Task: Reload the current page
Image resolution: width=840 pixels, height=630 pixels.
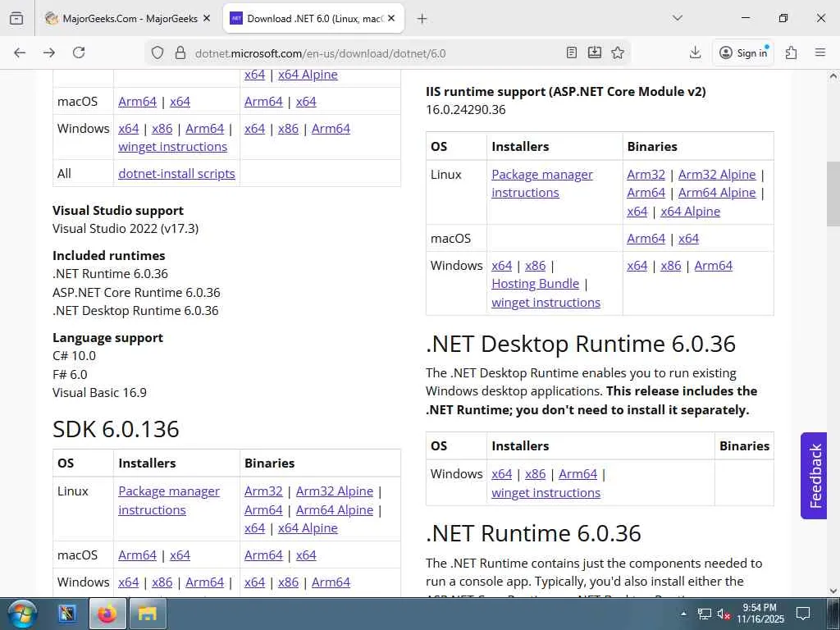Action: (79, 52)
